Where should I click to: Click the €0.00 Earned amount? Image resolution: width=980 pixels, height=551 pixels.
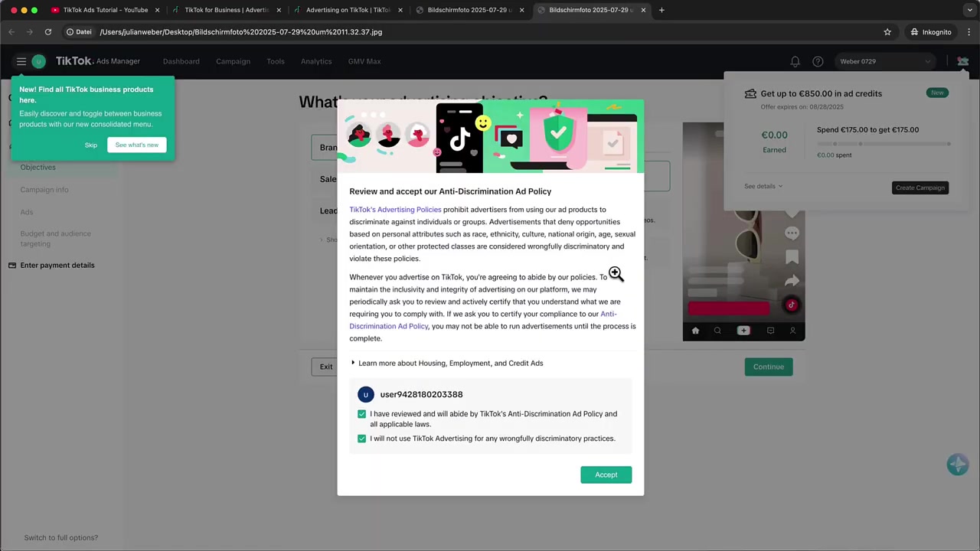(x=774, y=135)
